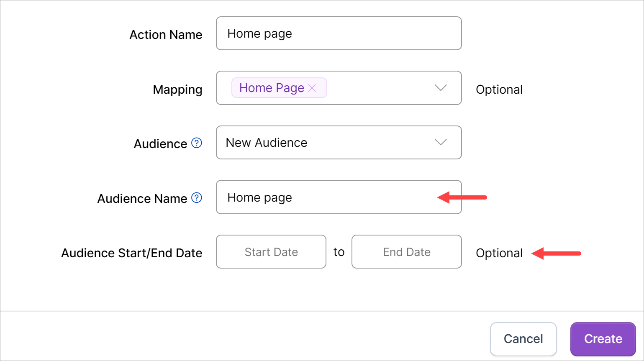
Task: Click the Audience label text
Action: point(160,144)
